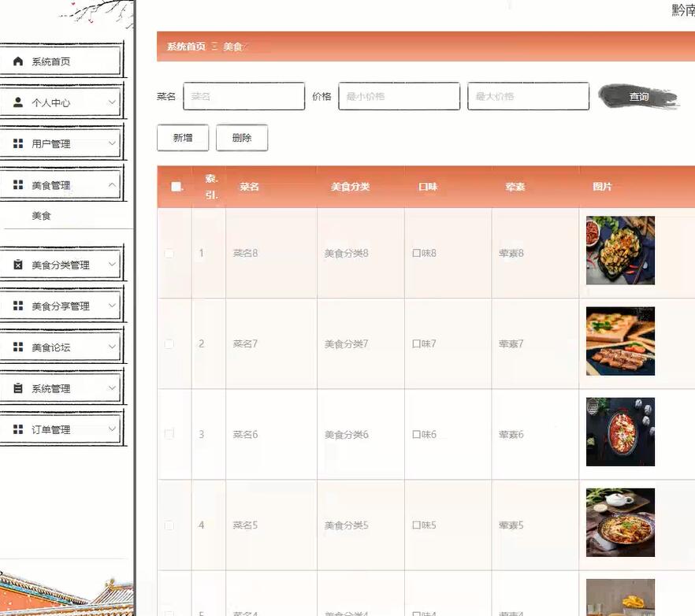Expand the 系统管理 menu chevron
Screen dimensions: 695x616
pyautogui.click(x=112, y=388)
